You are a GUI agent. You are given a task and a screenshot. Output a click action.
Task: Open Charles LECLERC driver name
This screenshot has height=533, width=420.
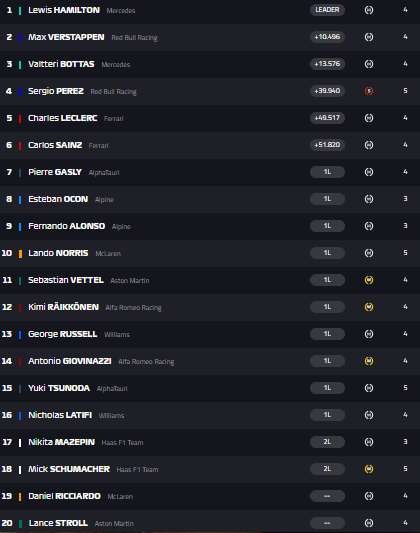pos(63,118)
